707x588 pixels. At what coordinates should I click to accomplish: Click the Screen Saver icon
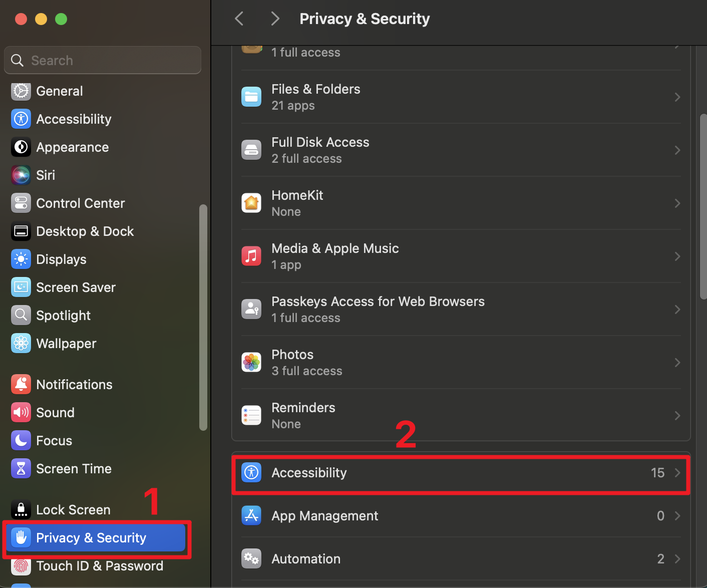21,287
